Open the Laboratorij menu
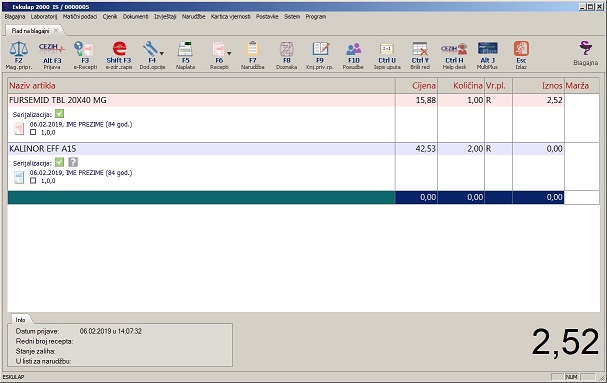The height and width of the screenshot is (383, 607). pos(44,17)
